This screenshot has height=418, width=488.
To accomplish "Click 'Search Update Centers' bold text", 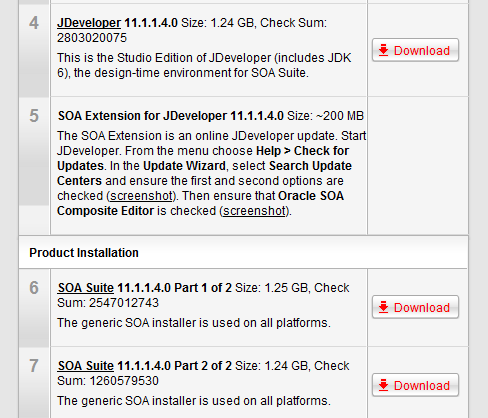I will click(x=204, y=173).
